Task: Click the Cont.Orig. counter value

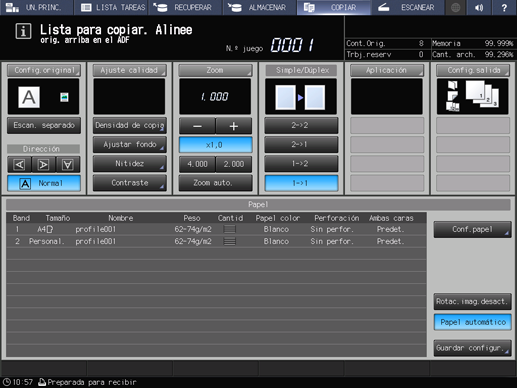Action: click(x=421, y=43)
